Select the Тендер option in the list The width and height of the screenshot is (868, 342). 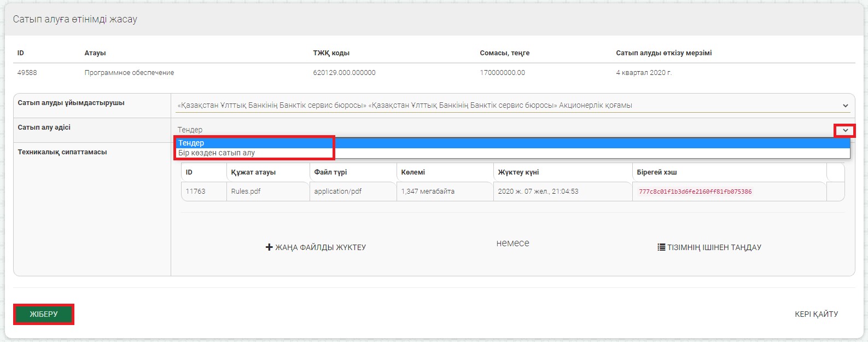click(x=191, y=143)
